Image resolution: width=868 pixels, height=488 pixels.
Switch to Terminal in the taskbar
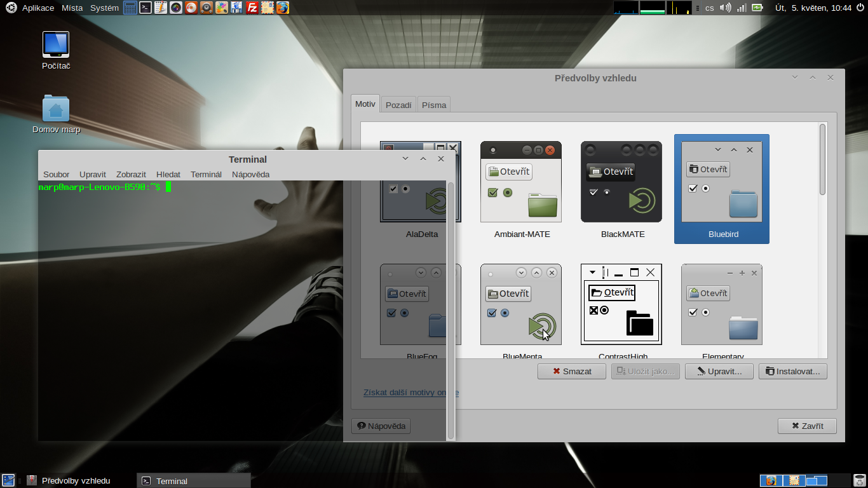(x=194, y=481)
